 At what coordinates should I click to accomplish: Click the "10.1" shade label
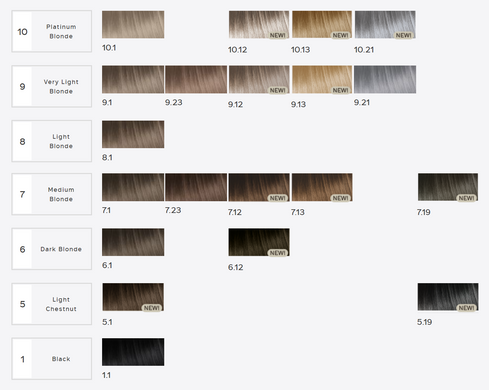[109, 48]
